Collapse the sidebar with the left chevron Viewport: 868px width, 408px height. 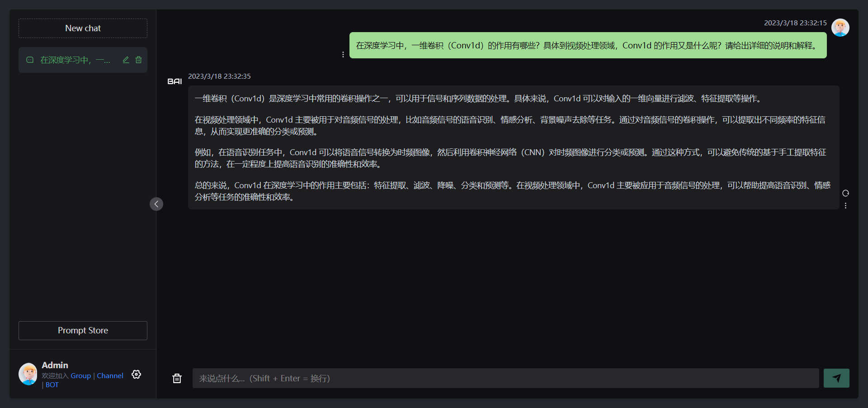point(156,204)
